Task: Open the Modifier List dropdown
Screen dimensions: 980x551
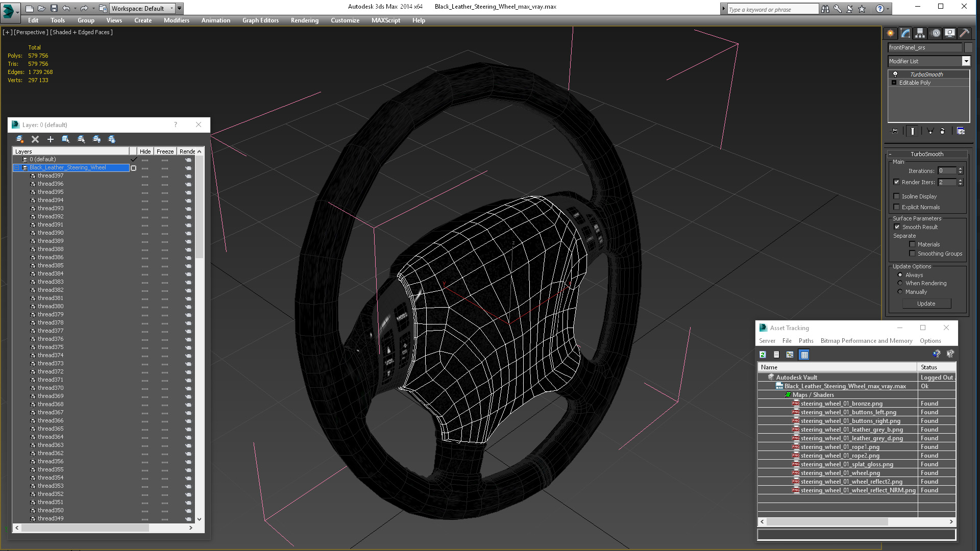Action: click(966, 61)
